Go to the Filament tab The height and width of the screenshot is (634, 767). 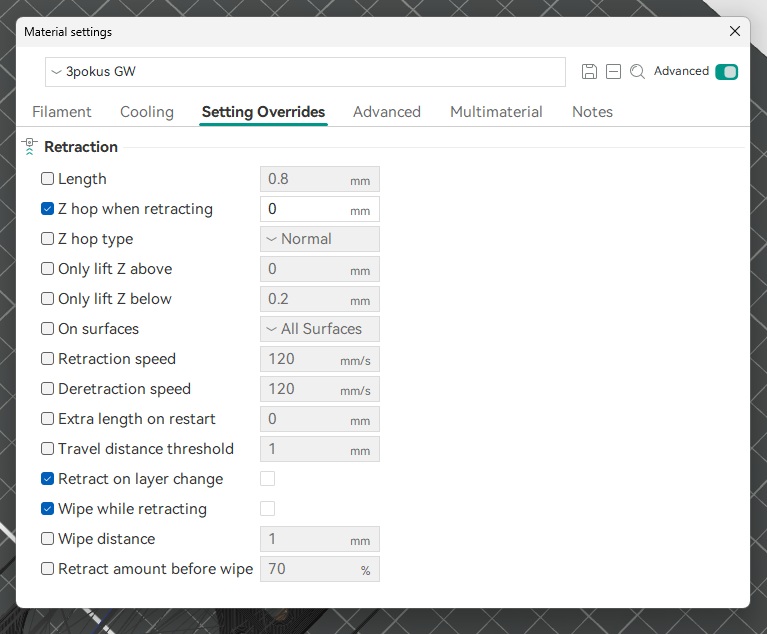(62, 112)
